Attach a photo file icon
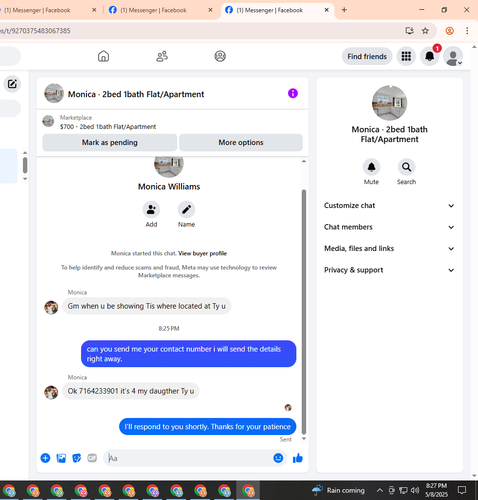The image size is (478, 500). [x=61, y=458]
